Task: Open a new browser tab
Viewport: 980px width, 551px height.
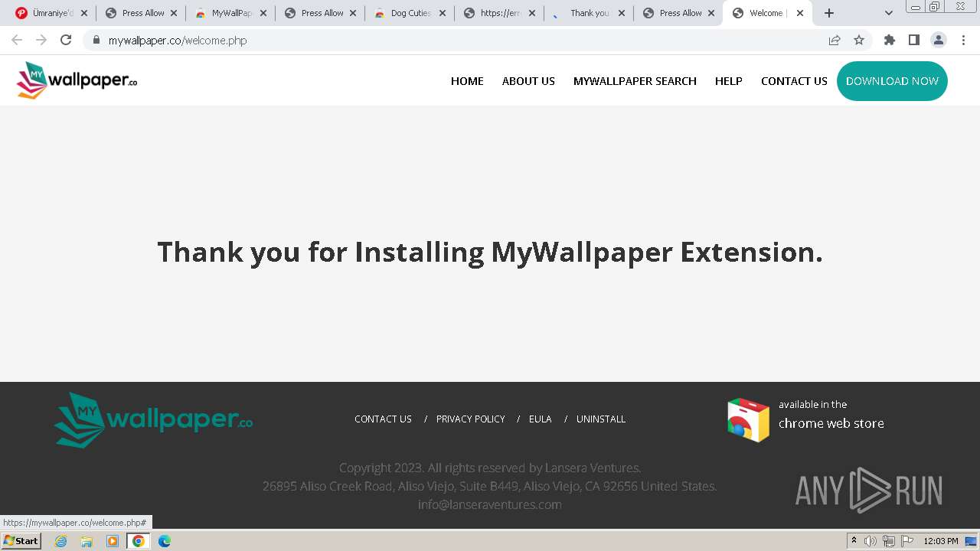Action: pyautogui.click(x=828, y=13)
